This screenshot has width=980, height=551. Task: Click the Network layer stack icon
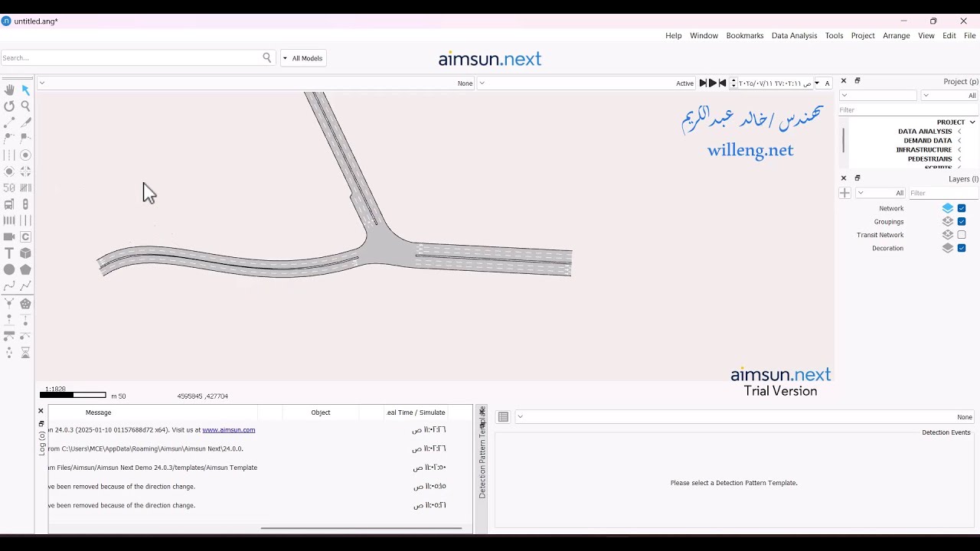pos(948,208)
